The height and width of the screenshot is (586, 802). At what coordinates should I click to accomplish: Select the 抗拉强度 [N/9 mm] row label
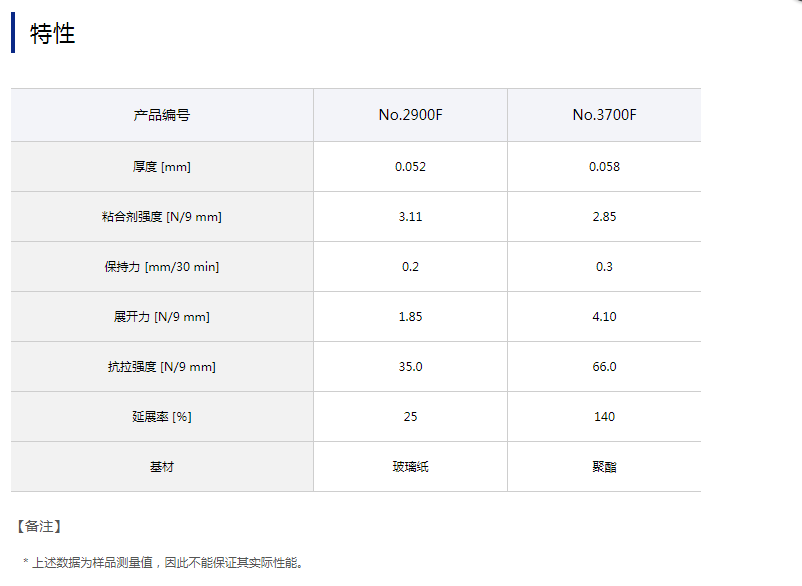click(x=162, y=367)
